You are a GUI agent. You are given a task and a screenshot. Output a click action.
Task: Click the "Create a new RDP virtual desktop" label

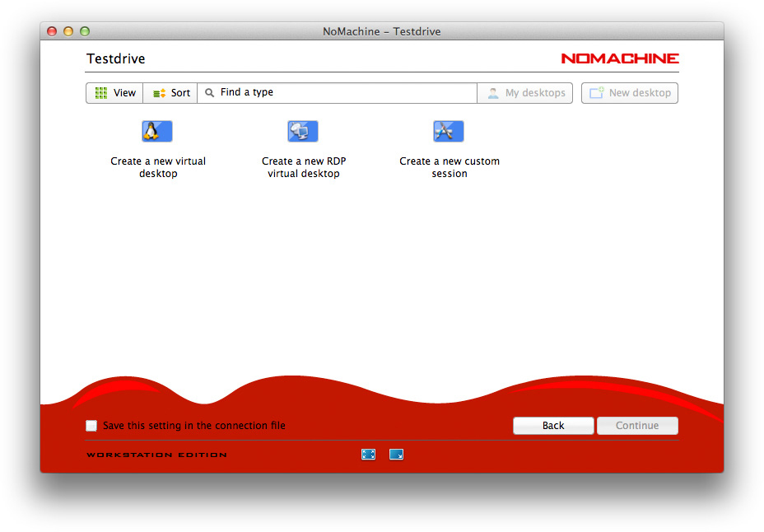(x=304, y=167)
